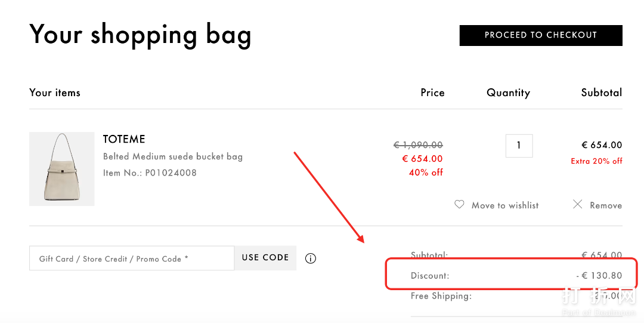The height and width of the screenshot is (323, 644).
Task: Open the promo code info icon
Action: (x=311, y=259)
